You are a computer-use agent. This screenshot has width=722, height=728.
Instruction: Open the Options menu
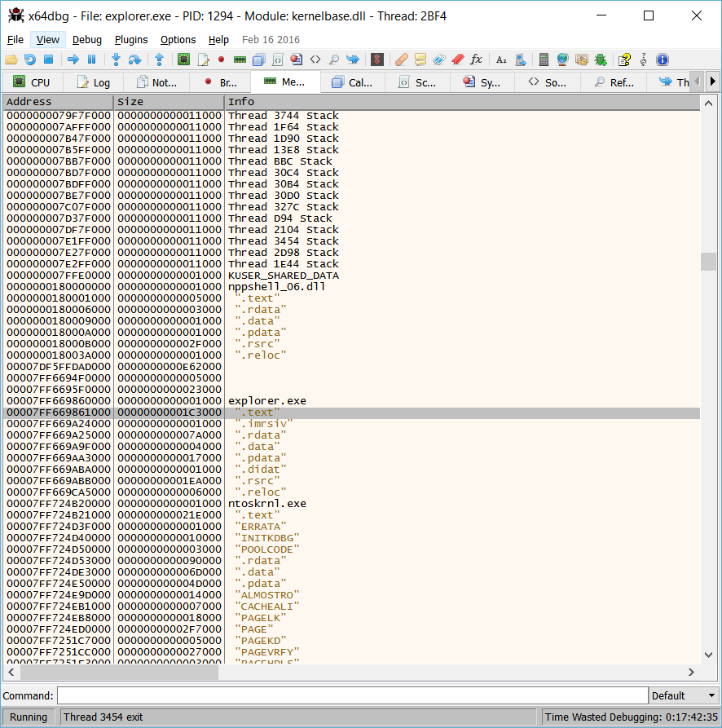point(178,39)
